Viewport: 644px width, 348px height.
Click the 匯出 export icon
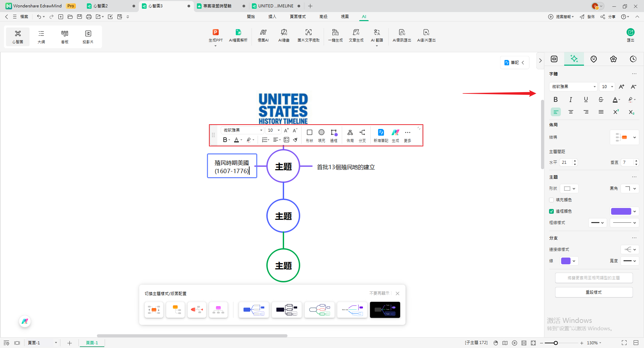point(630,32)
